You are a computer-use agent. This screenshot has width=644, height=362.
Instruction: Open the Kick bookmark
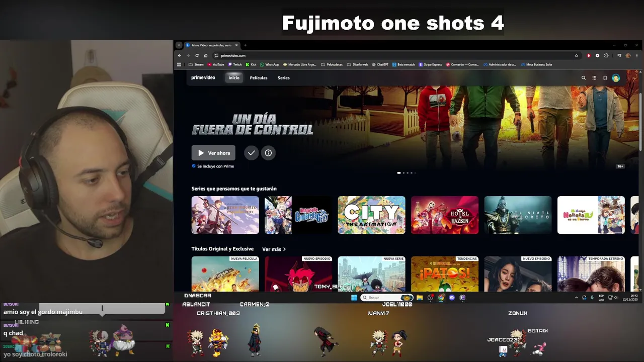tap(251, 64)
